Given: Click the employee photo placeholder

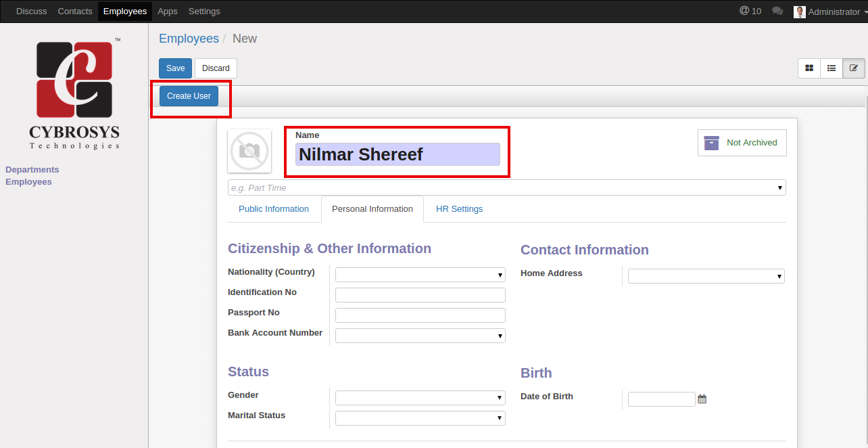Looking at the screenshot, I should (x=249, y=151).
